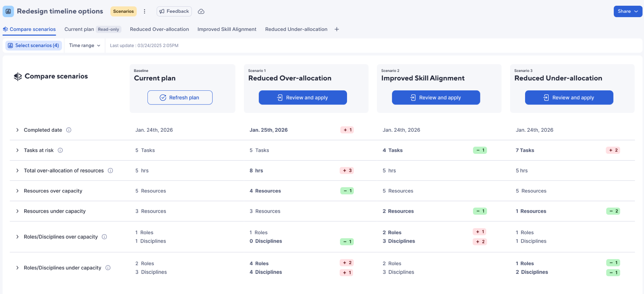This screenshot has height=294, width=644.
Task: Switch to Compare scenarios tab
Action: pos(29,29)
